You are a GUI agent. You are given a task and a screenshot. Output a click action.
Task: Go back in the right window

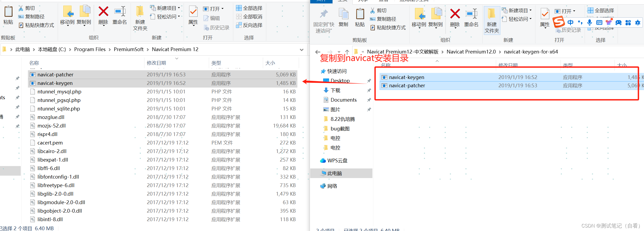click(318, 52)
